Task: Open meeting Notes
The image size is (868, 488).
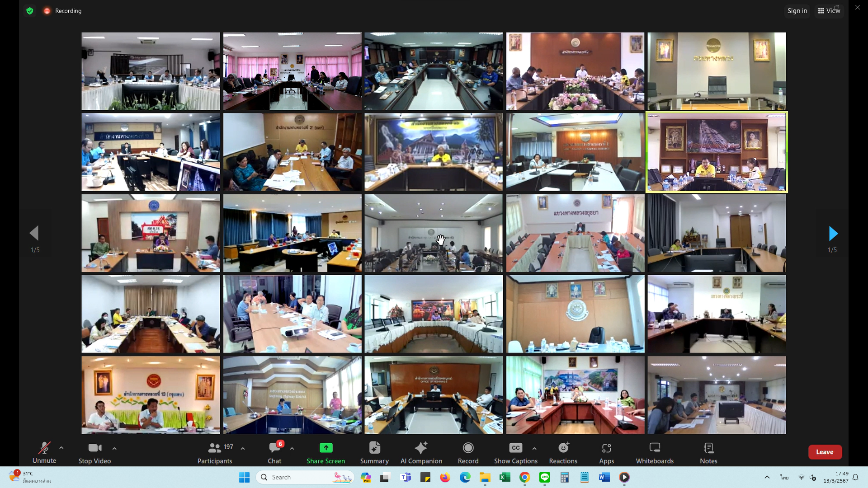Action: (708, 452)
